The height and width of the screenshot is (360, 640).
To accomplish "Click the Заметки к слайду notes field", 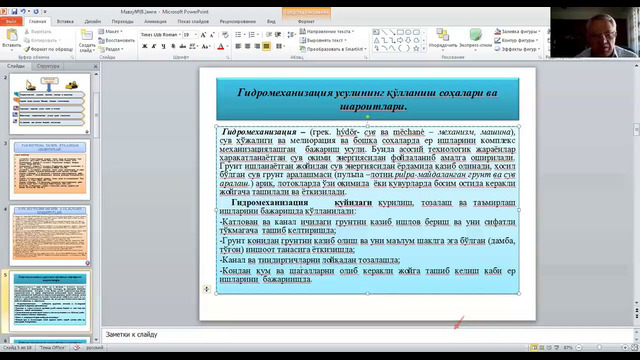I will coord(367,334).
